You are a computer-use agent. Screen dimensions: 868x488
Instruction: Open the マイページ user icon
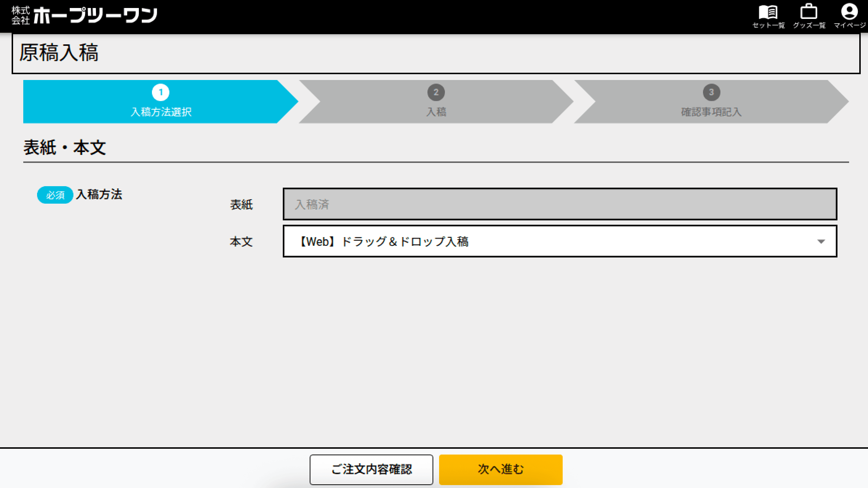849,12
